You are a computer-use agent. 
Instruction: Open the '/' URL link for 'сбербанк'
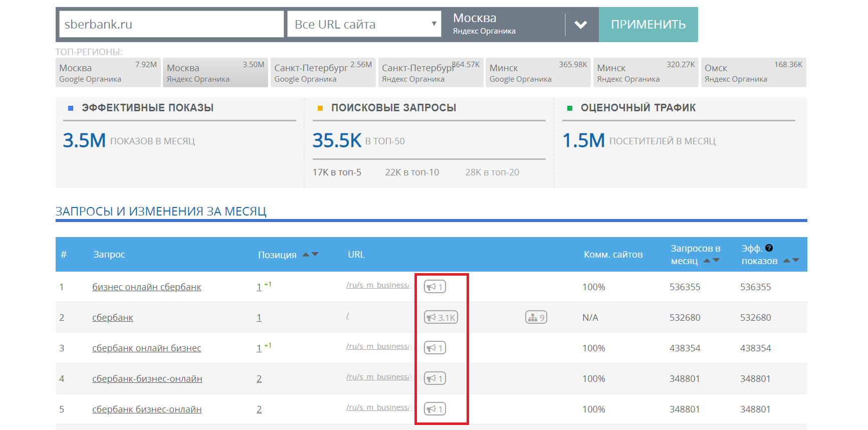pyautogui.click(x=348, y=316)
